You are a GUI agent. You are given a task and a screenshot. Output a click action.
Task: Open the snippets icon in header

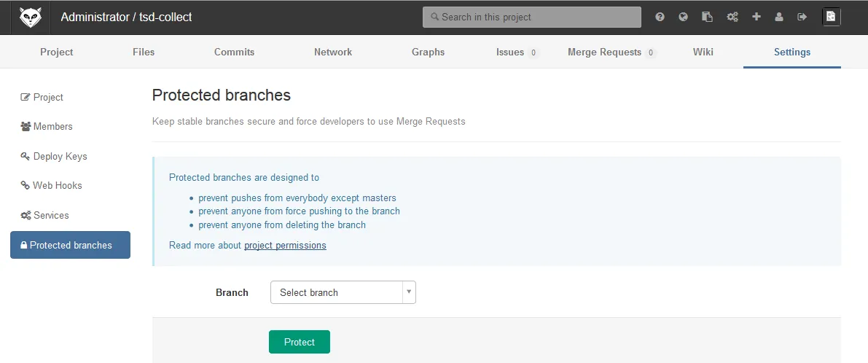pyautogui.click(x=707, y=17)
